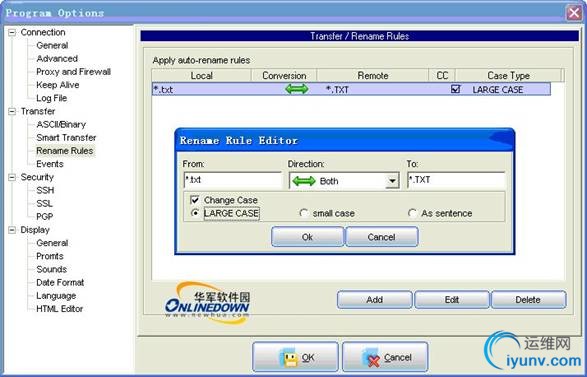Open the Direction dropdown arrow
The image size is (587, 377).
click(x=392, y=181)
